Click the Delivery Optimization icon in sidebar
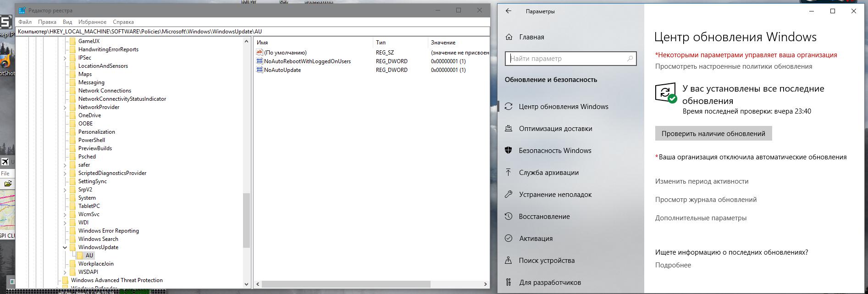Image resolution: width=868 pixels, height=294 pixels. tap(509, 128)
